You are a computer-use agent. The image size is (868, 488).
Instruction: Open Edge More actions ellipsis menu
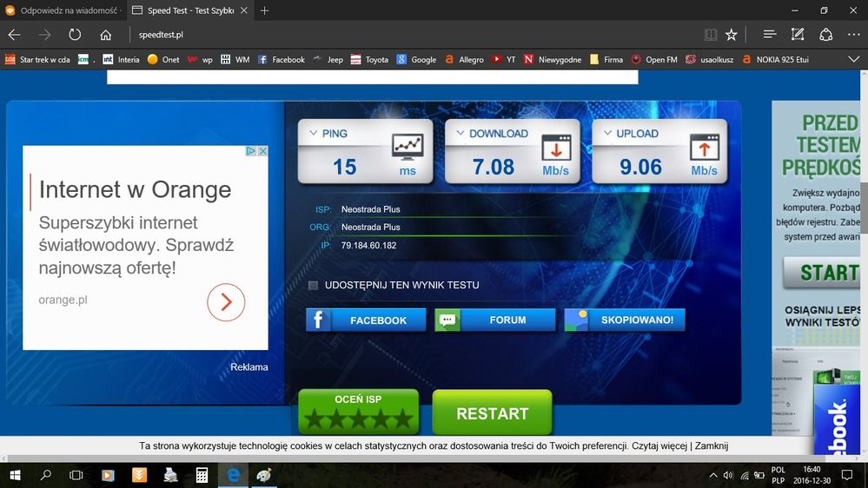point(853,35)
